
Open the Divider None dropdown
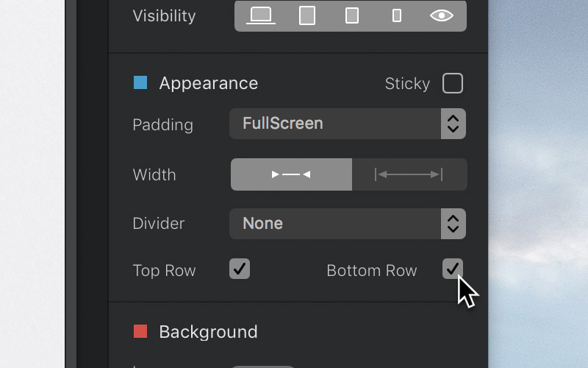[x=335, y=224]
